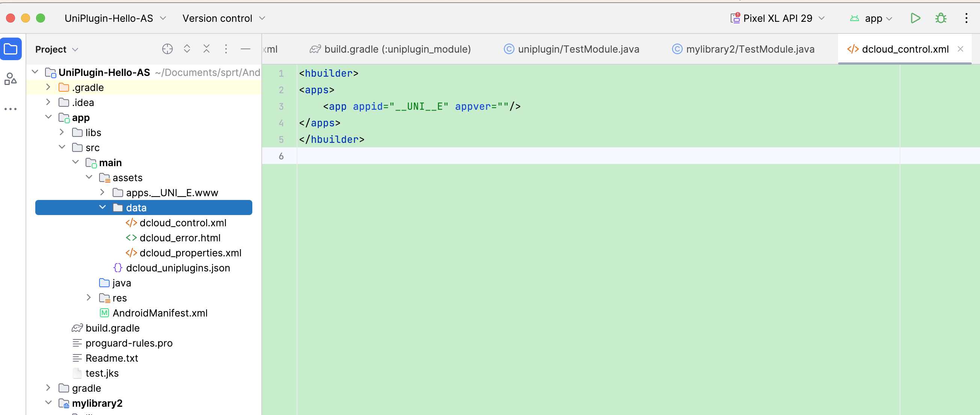Switch to the uniplugin/TestModule.java tab
Image resolution: width=980 pixels, height=415 pixels.
(572, 49)
